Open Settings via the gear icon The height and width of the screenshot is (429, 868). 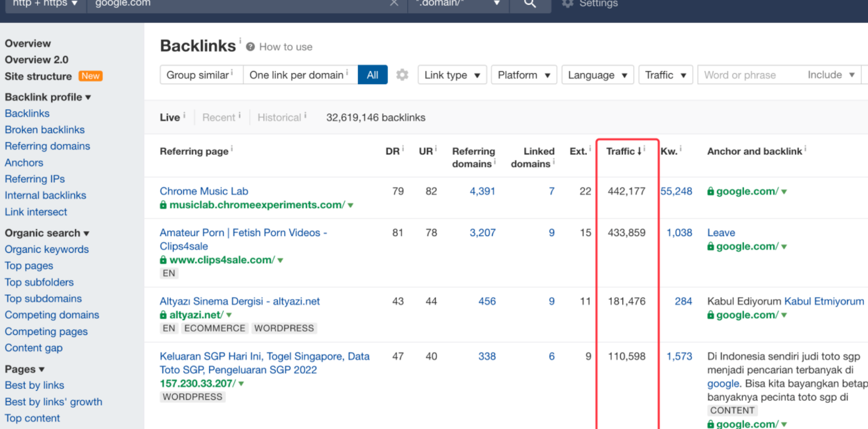point(568,4)
